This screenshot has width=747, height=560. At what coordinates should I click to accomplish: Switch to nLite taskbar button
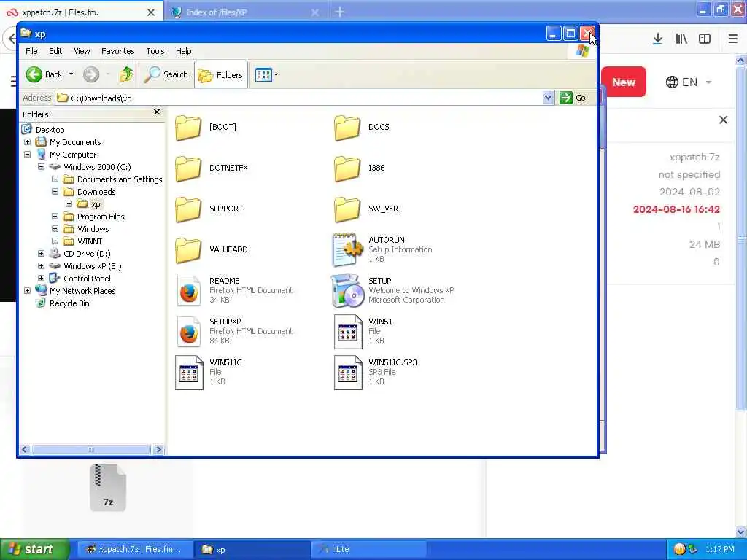click(368, 550)
